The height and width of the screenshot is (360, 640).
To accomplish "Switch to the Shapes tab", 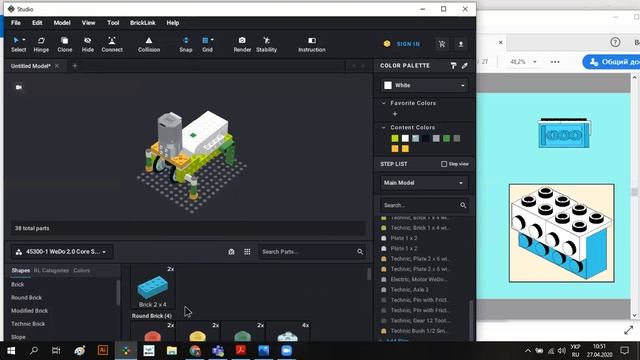I will pos(20,270).
